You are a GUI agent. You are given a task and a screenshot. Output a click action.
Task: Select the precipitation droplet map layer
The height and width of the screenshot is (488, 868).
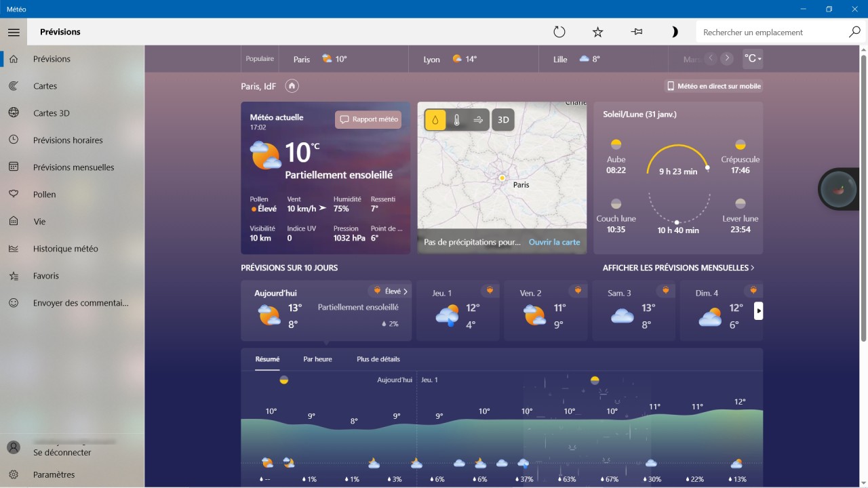(x=435, y=120)
